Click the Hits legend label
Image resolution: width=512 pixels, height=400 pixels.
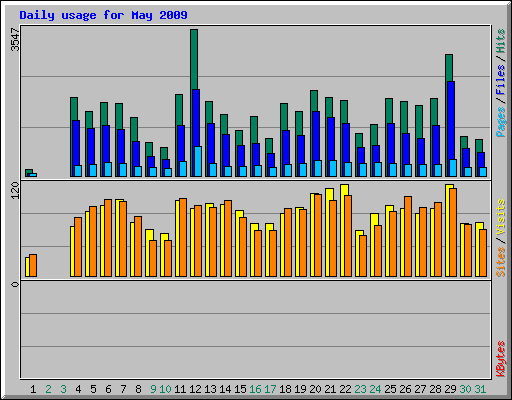click(501, 41)
